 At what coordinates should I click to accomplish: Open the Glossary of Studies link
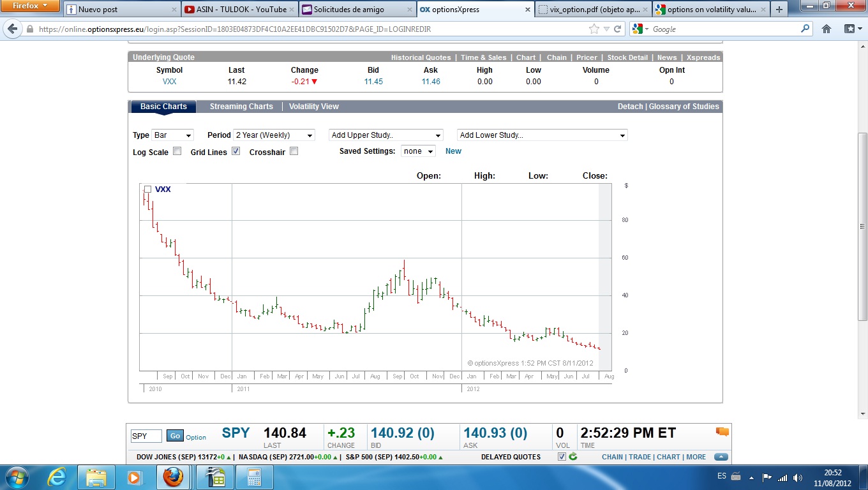pyautogui.click(x=684, y=107)
